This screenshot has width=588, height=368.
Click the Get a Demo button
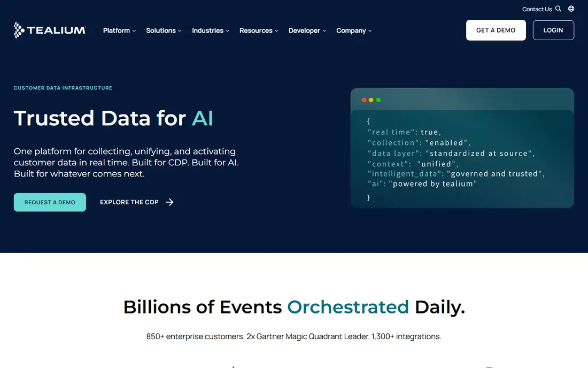pos(496,30)
